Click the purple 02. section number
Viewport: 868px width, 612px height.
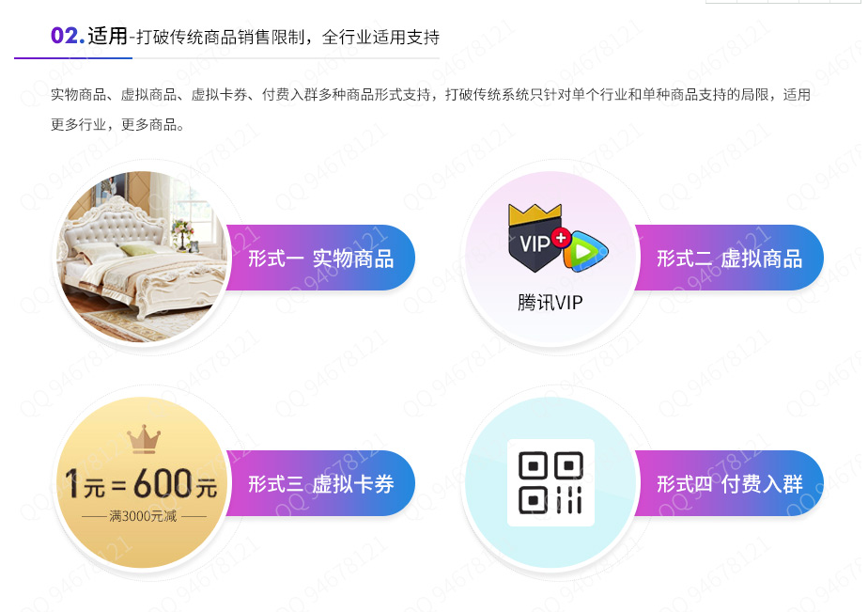click(68, 36)
